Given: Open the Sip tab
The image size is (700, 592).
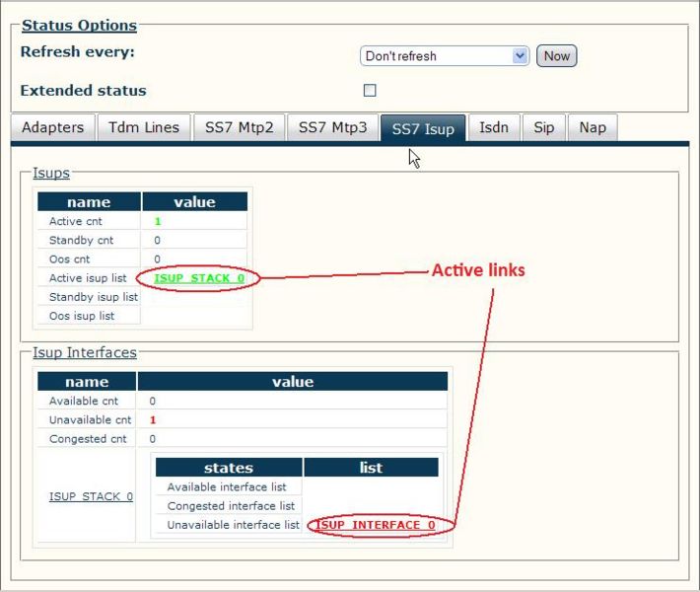Looking at the screenshot, I should point(544,128).
